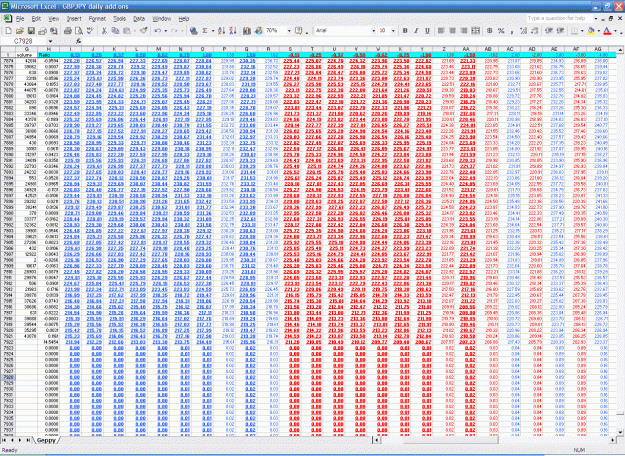
Task: Apply red Font Color letter A
Action: (607, 31)
